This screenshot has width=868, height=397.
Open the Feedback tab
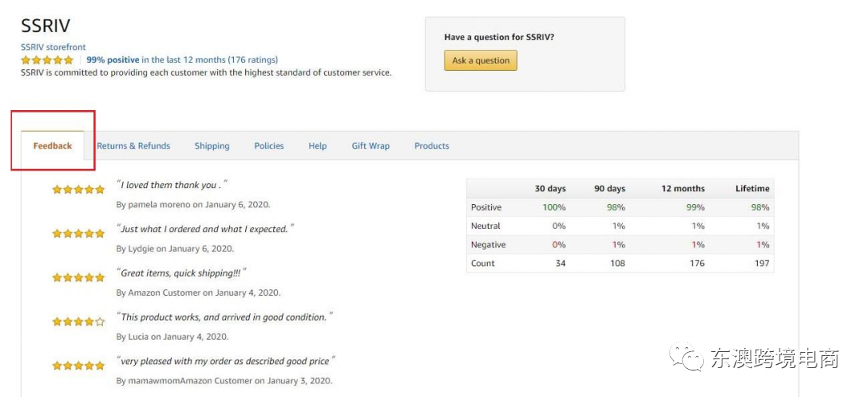point(52,146)
